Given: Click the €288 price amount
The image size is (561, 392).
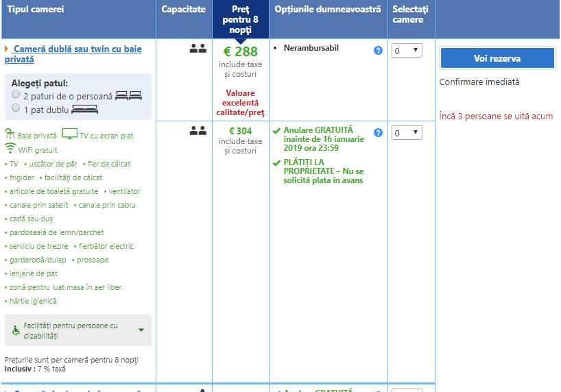Looking at the screenshot, I should coord(241,51).
